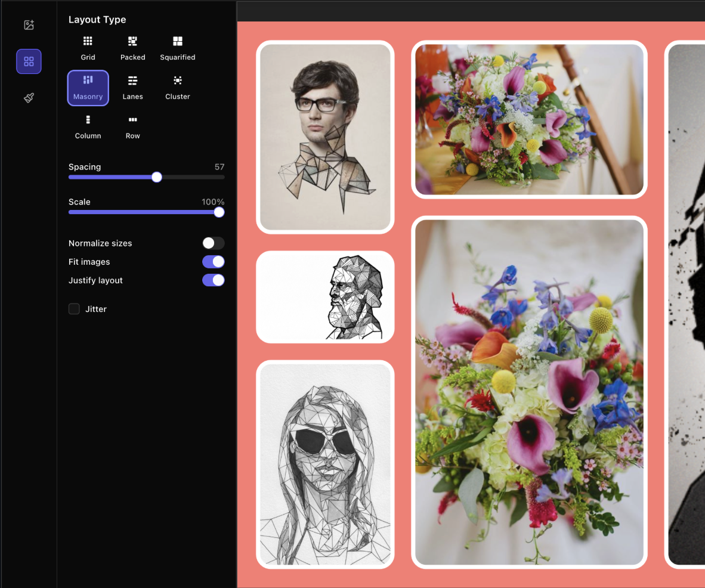Enable the Normalize sizes toggle
Viewport: 705px width, 588px height.
(x=213, y=243)
